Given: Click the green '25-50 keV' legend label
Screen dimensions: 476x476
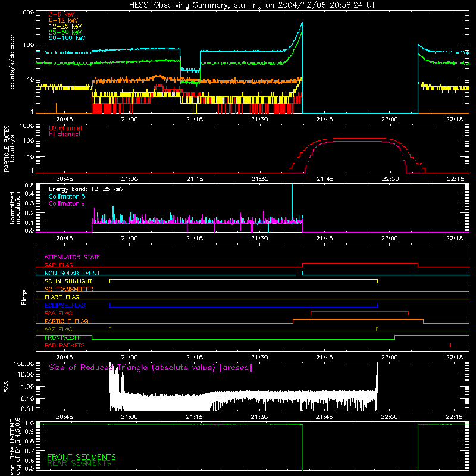Looking at the screenshot, I should tap(65, 32).
